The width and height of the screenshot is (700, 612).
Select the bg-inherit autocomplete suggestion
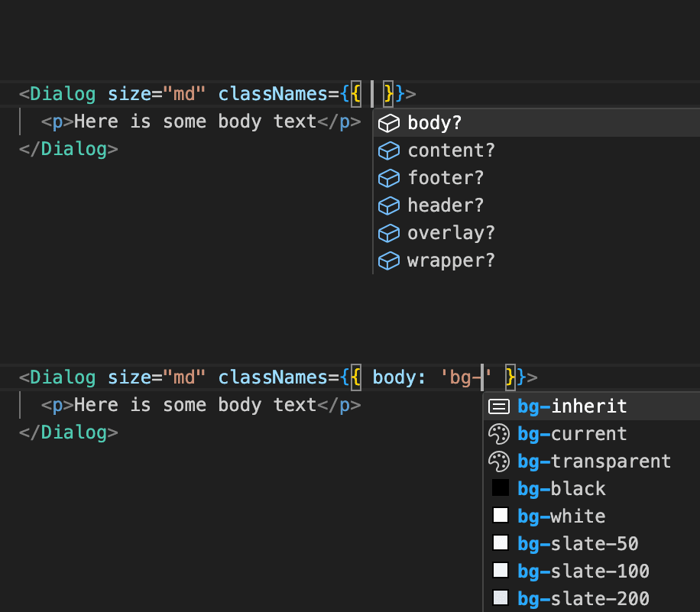(x=572, y=406)
